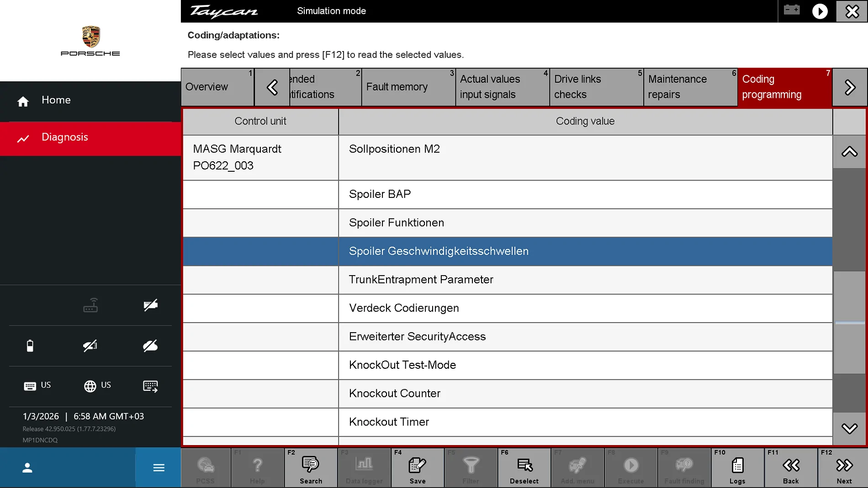Click the PCSS toolbar button
Screen dimensions: 868x488
pyautogui.click(x=206, y=468)
